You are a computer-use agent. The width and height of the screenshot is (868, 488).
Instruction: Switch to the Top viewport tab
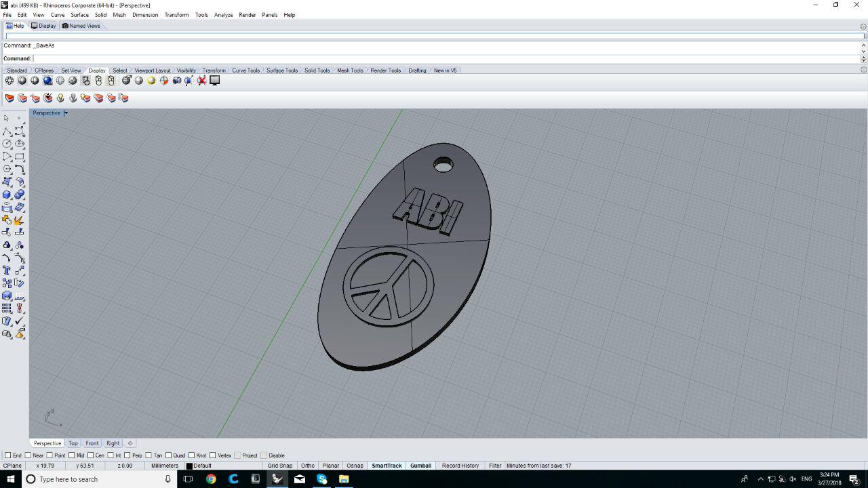coord(73,443)
